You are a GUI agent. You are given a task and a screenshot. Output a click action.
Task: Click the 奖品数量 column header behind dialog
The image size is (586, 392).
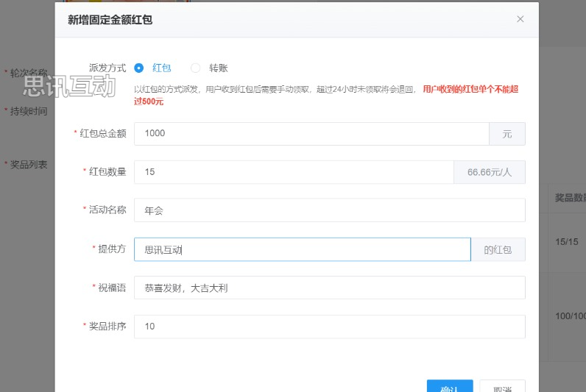coord(569,198)
